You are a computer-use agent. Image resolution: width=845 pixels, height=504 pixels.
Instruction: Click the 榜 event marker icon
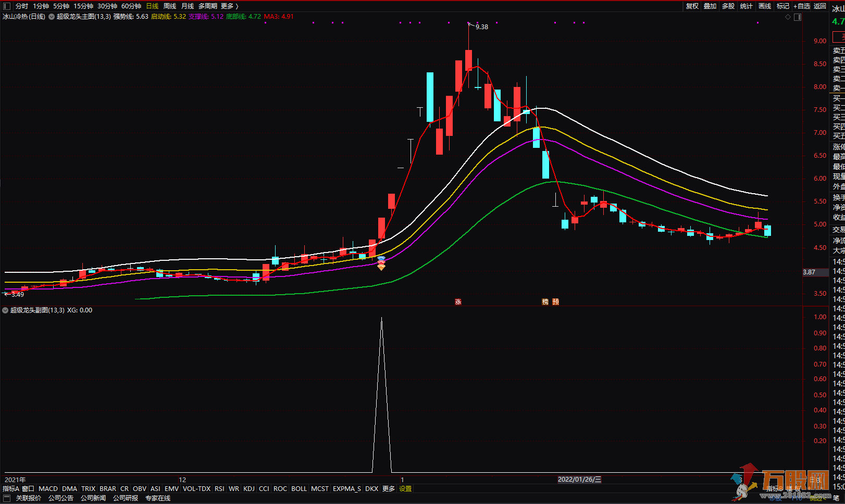tap(545, 302)
